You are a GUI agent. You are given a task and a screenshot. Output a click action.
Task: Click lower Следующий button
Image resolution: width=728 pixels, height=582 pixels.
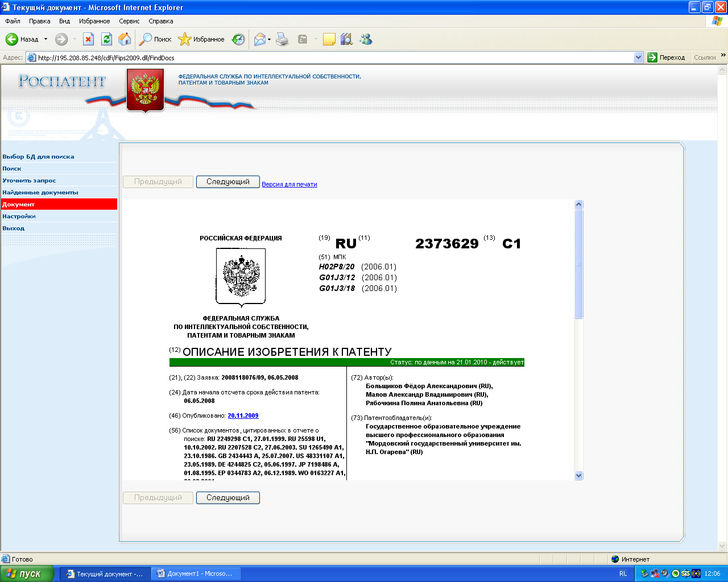[x=228, y=498]
